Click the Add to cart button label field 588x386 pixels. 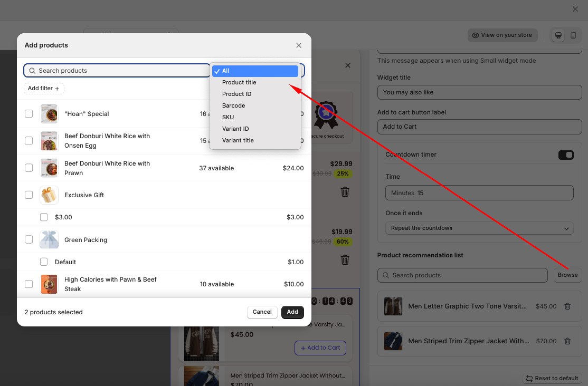[x=479, y=127]
